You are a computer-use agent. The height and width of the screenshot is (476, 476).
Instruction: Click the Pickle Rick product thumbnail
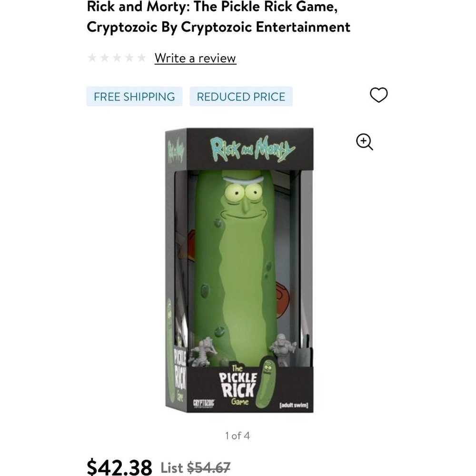[x=238, y=271]
